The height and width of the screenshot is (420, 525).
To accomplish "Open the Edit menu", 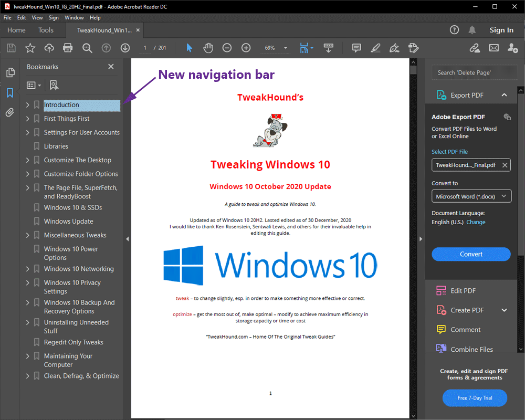I will [x=22, y=18].
